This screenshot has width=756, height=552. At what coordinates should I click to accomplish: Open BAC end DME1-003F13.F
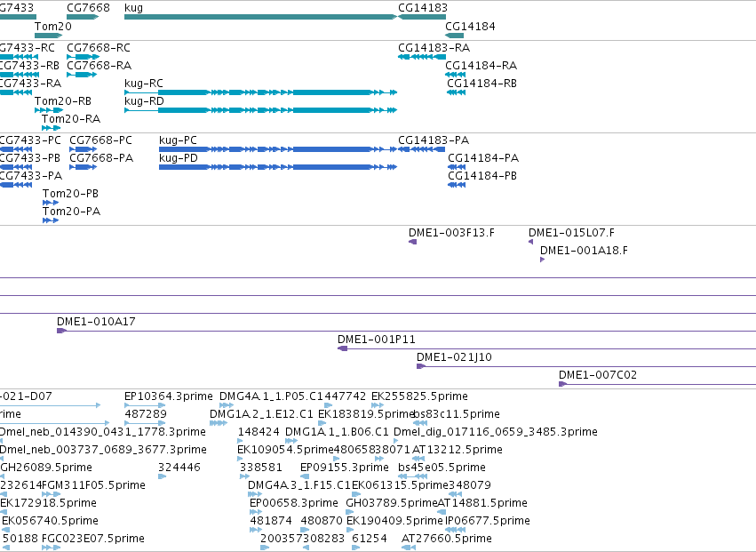pyautogui.click(x=413, y=242)
